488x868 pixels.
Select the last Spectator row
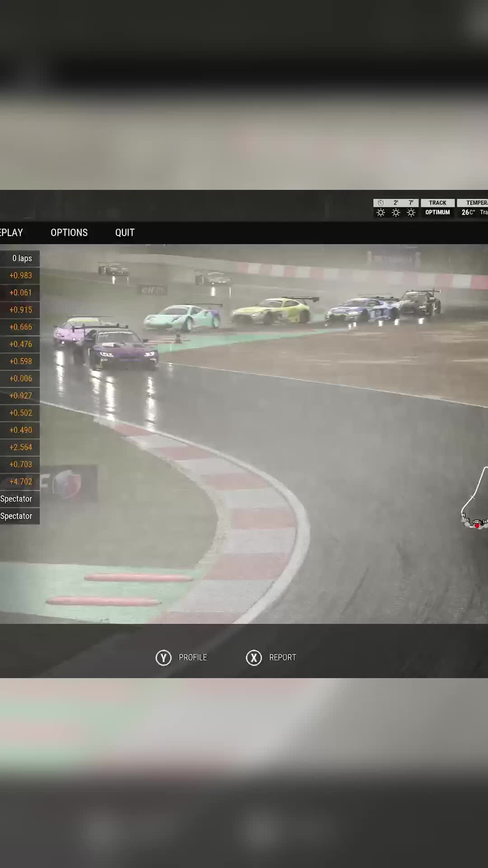tap(20, 516)
